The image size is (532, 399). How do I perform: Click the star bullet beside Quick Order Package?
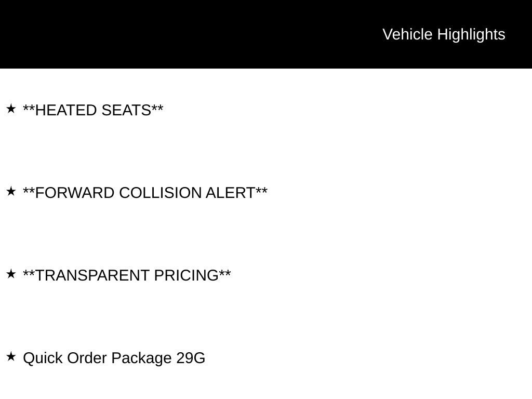pyautogui.click(x=11, y=356)
